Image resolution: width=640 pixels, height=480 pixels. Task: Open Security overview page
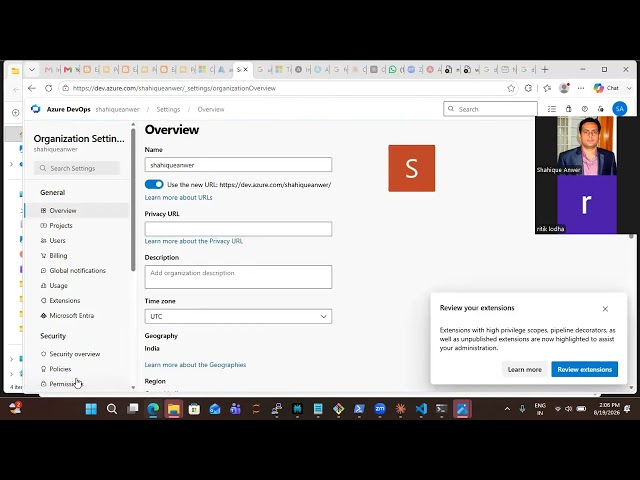pos(77,354)
